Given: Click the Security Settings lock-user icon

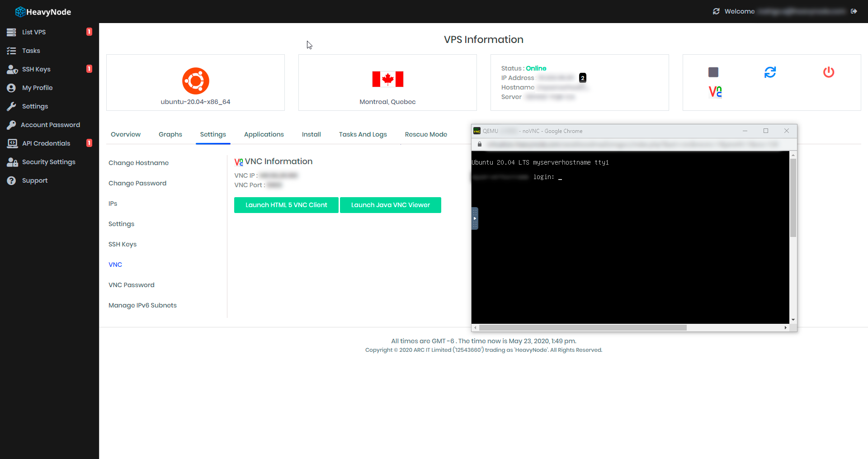Looking at the screenshot, I should point(12,162).
